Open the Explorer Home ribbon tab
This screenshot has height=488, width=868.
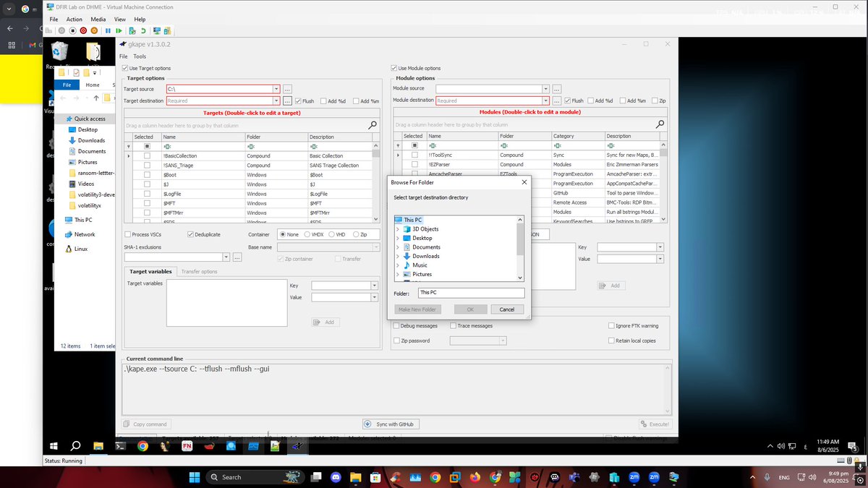click(x=93, y=85)
